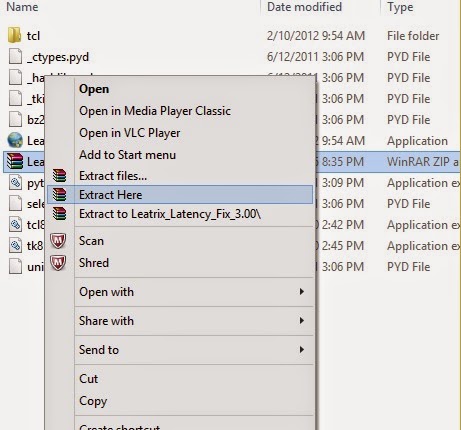Choose Extract Here from the menu

pos(180,195)
